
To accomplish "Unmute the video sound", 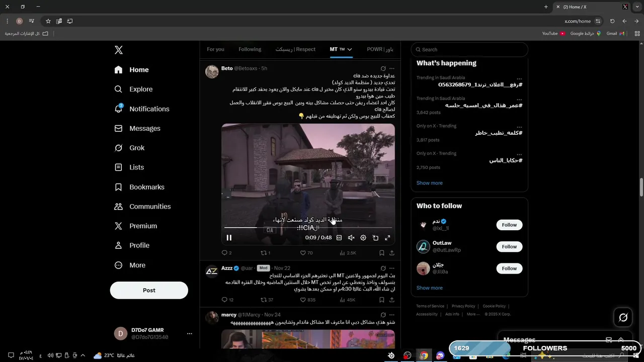I will point(351,238).
